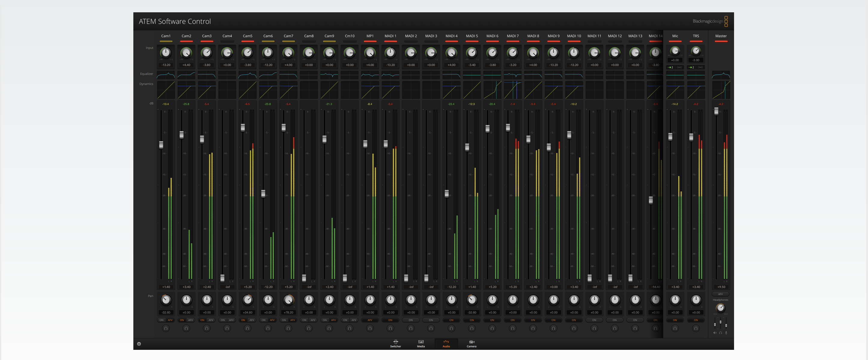Solo MADI 4 via headphone icon

tap(451, 328)
